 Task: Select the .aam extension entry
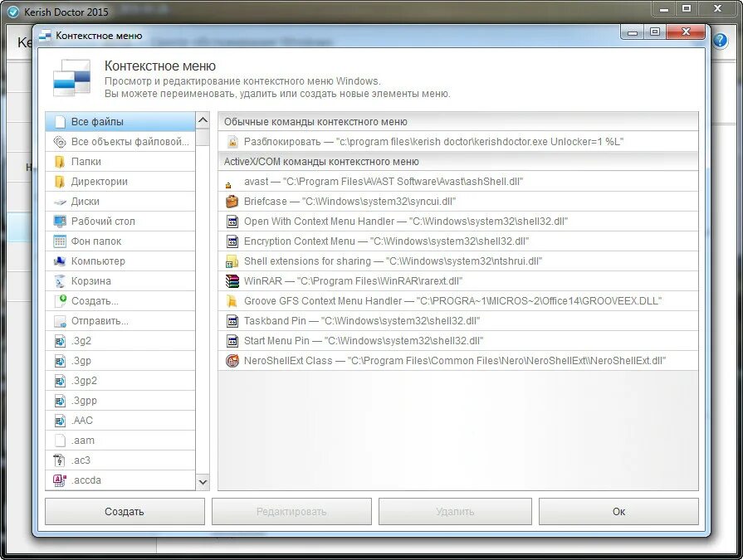coord(120,441)
